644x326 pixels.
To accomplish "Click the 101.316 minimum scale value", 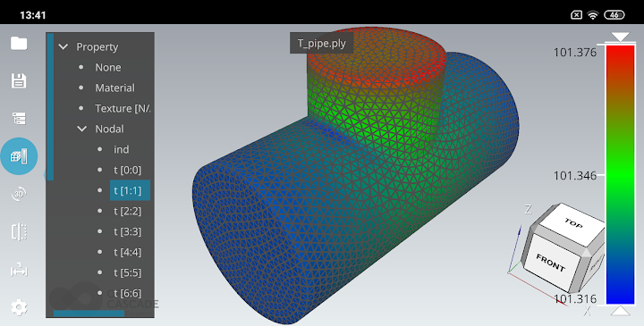I will [x=574, y=298].
